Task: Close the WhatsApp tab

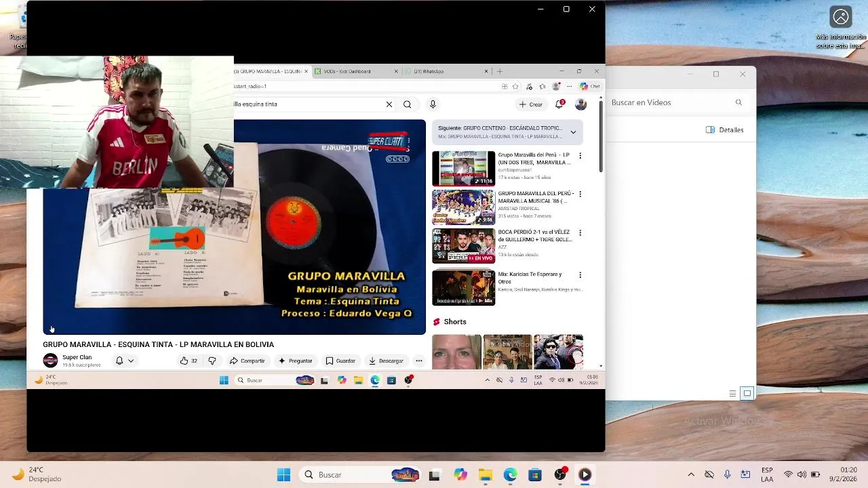Action: (486, 71)
